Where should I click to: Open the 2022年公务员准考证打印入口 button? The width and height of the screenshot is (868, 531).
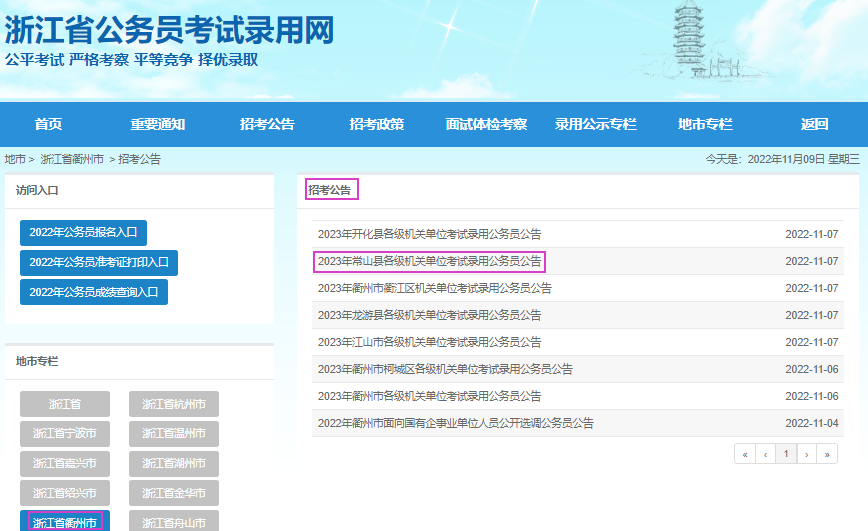[x=98, y=262]
